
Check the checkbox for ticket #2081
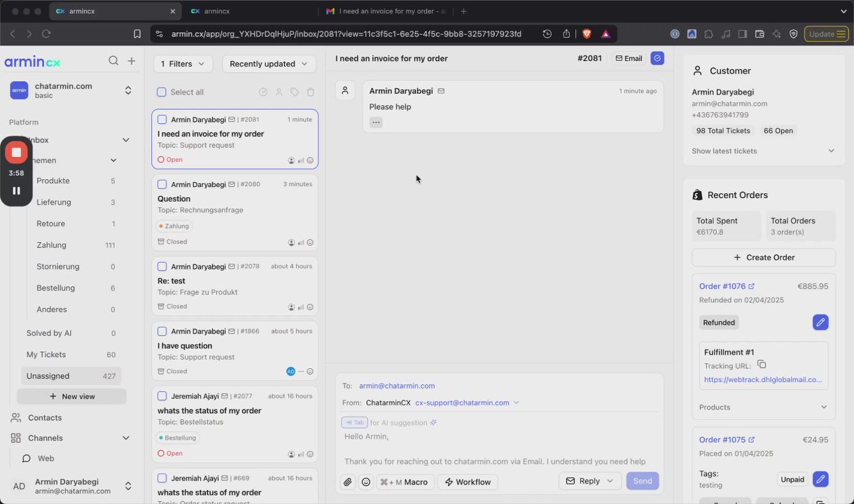point(162,120)
